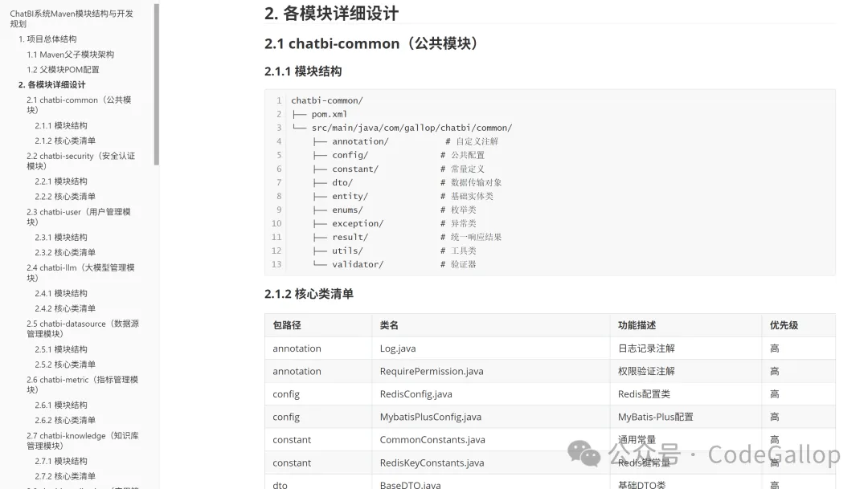Click the annotation/ line in code block
868x489 pixels.
(x=406, y=141)
